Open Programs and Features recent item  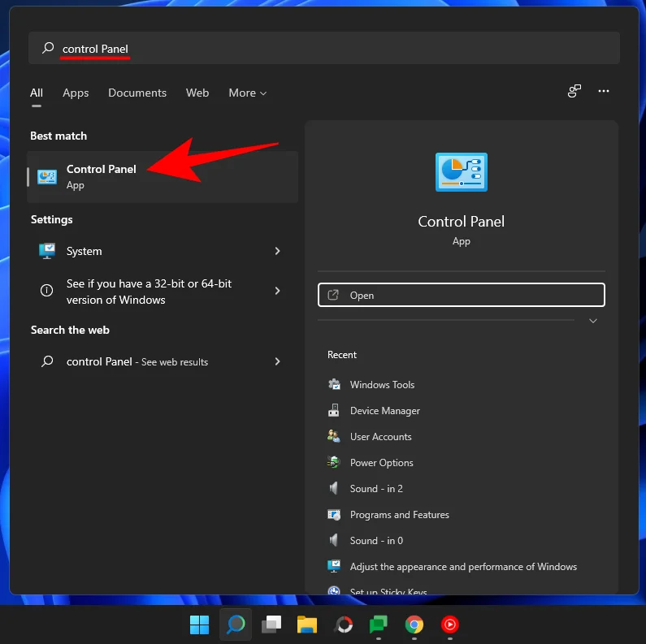click(399, 515)
